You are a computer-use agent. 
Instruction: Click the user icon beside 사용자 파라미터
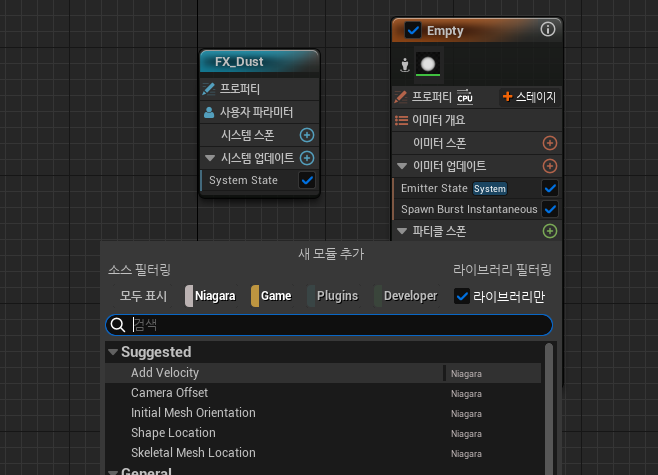209,112
